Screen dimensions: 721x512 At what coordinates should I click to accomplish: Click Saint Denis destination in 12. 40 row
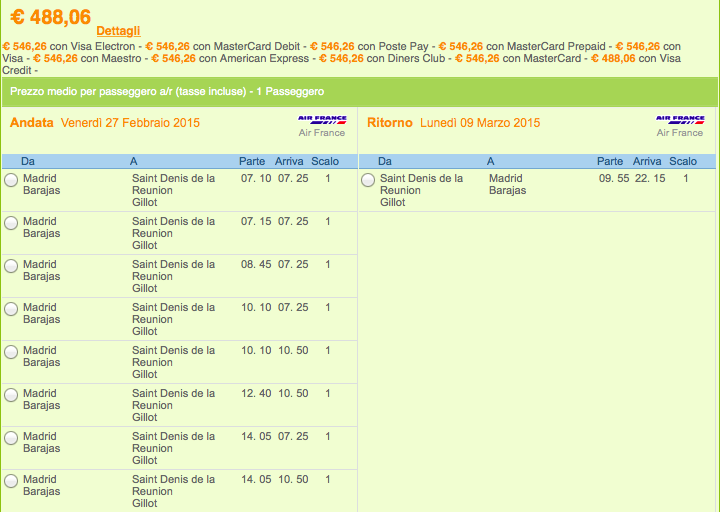pyautogui.click(x=173, y=405)
